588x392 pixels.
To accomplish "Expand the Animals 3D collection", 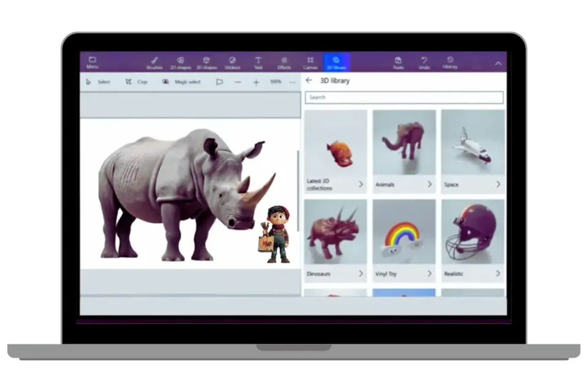I will pyautogui.click(x=429, y=184).
